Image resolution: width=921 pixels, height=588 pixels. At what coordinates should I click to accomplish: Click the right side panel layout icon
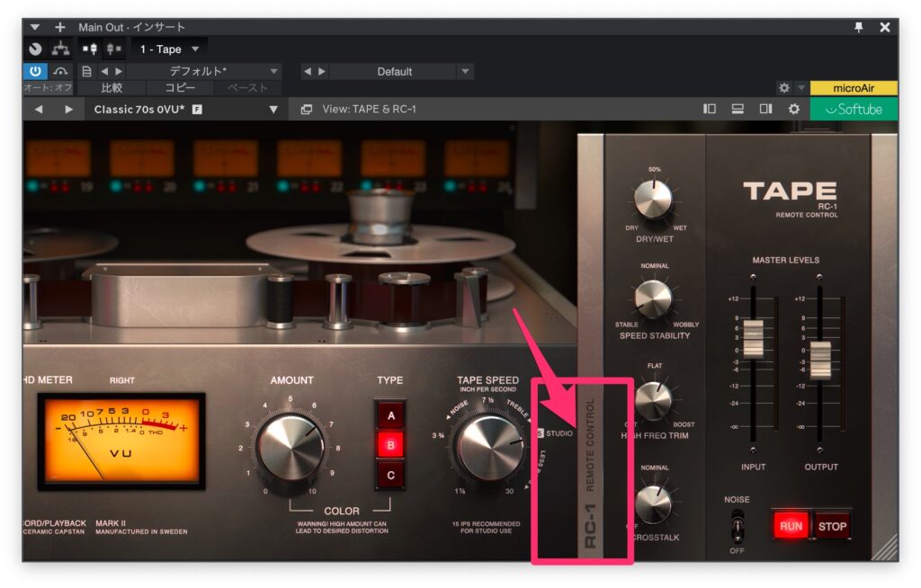click(x=765, y=109)
